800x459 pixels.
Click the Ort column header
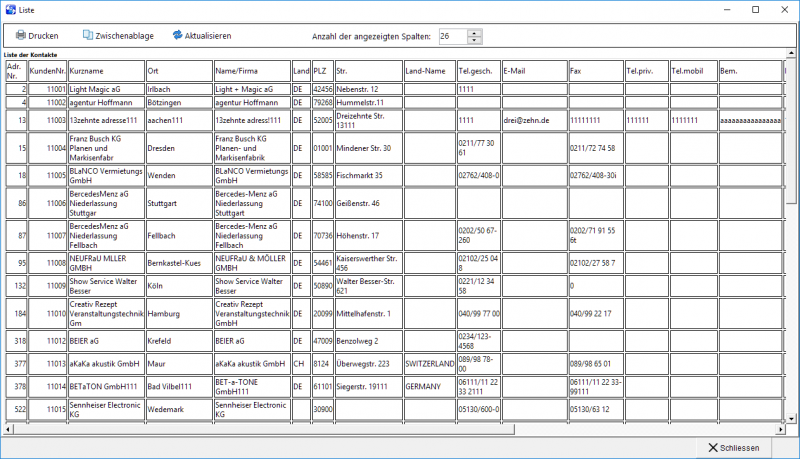pyautogui.click(x=179, y=71)
